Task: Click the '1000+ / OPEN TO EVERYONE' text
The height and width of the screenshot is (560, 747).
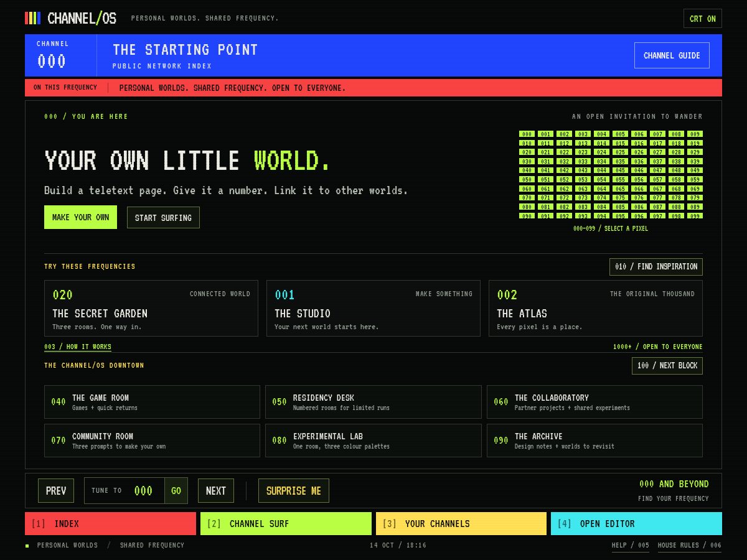Action: [x=657, y=347]
